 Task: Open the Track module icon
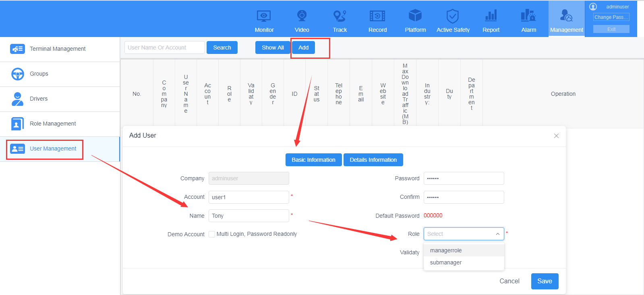click(340, 16)
